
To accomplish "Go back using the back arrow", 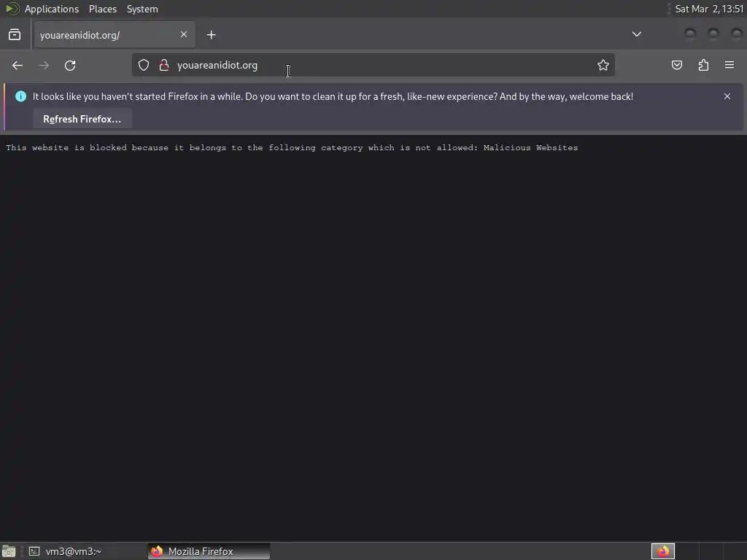I will click(18, 65).
